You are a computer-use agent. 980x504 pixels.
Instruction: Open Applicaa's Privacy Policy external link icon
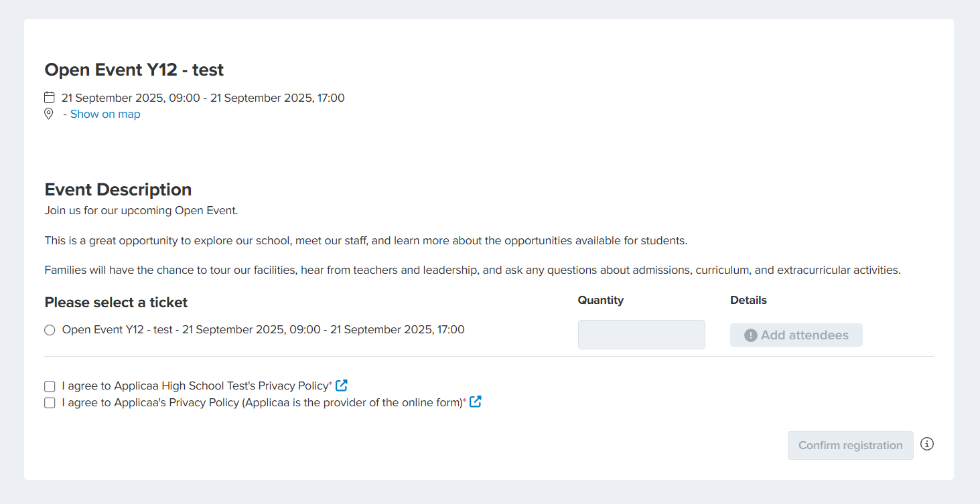click(x=476, y=402)
